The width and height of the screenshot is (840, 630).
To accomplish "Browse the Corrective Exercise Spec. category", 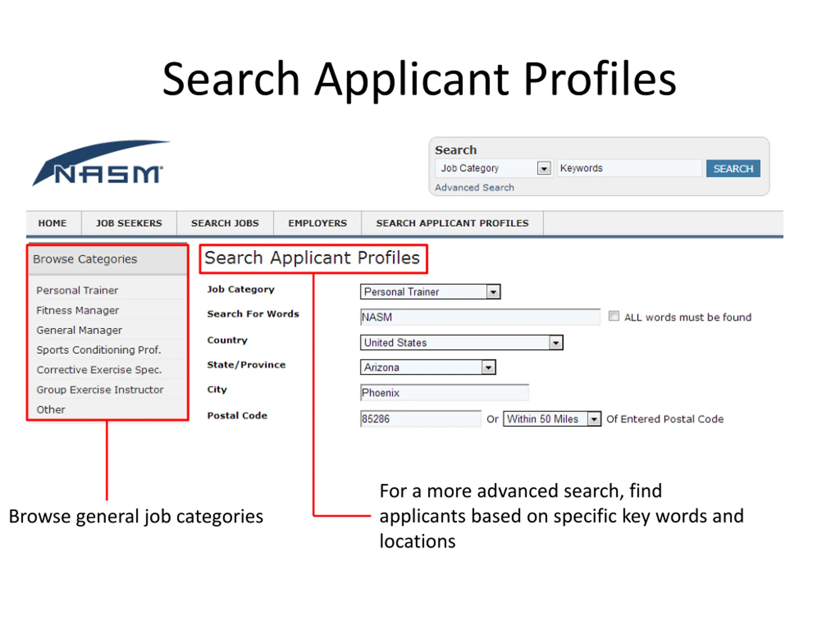I will coord(99,370).
